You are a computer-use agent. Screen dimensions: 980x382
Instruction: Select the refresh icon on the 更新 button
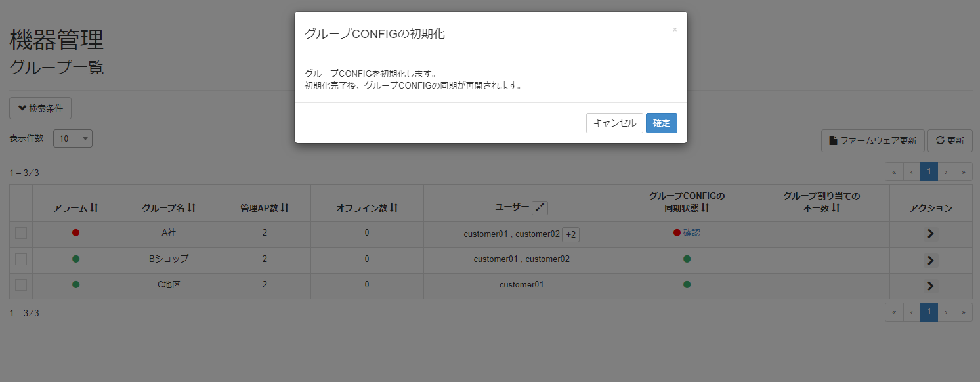click(940, 140)
